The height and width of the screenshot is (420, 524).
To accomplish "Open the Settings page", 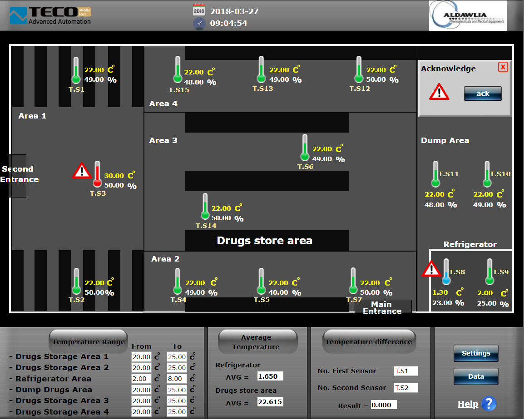I will tap(476, 353).
